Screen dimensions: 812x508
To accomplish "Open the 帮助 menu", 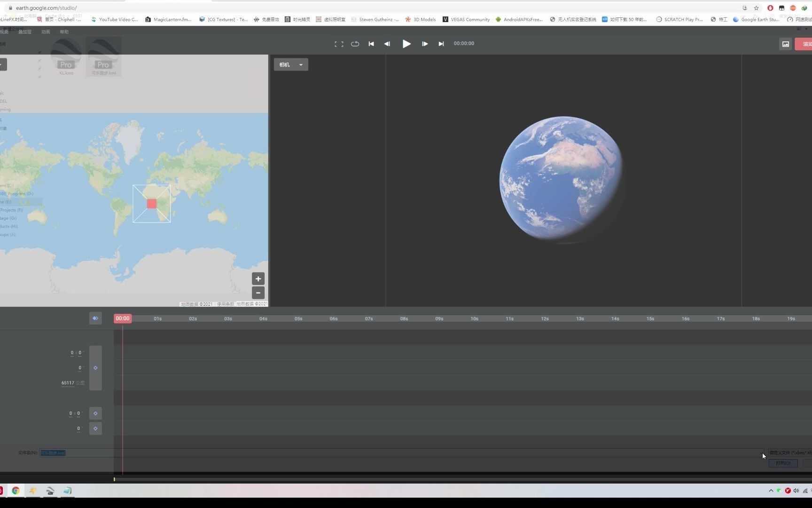I will tap(64, 32).
